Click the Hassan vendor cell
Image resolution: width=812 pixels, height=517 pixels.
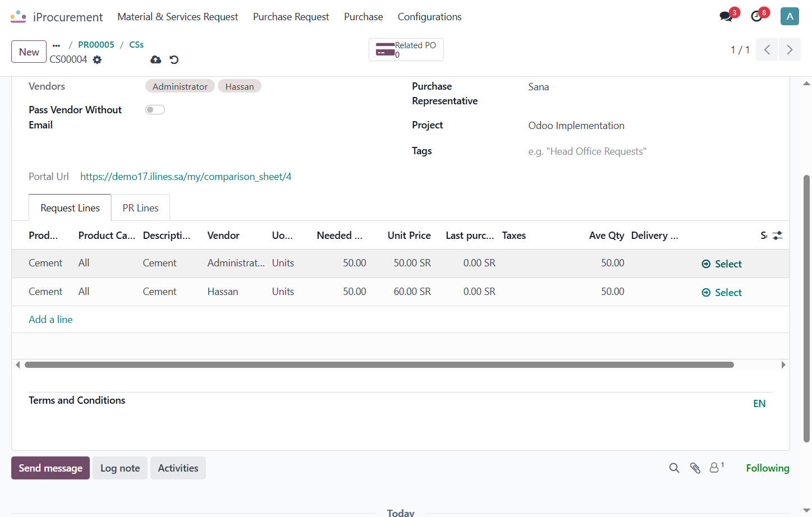pyautogui.click(x=223, y=292)
